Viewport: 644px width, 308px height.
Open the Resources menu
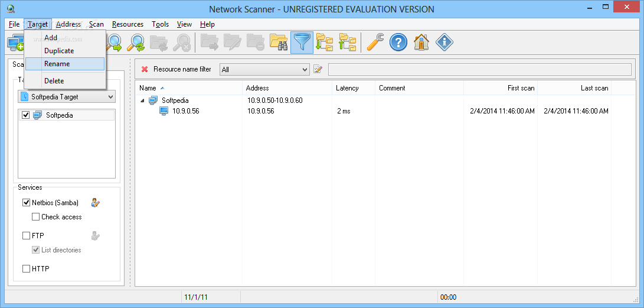(x=128, y=24)
